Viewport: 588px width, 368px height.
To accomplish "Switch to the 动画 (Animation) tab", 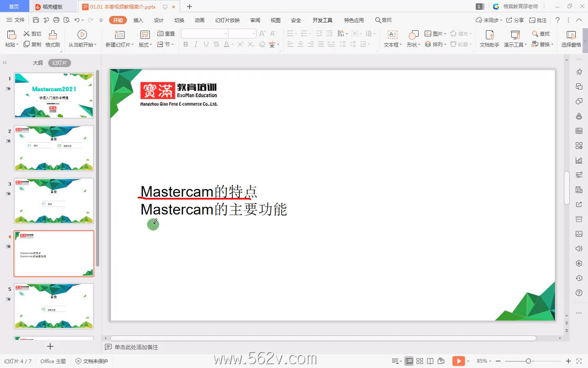I will (200, 20).
